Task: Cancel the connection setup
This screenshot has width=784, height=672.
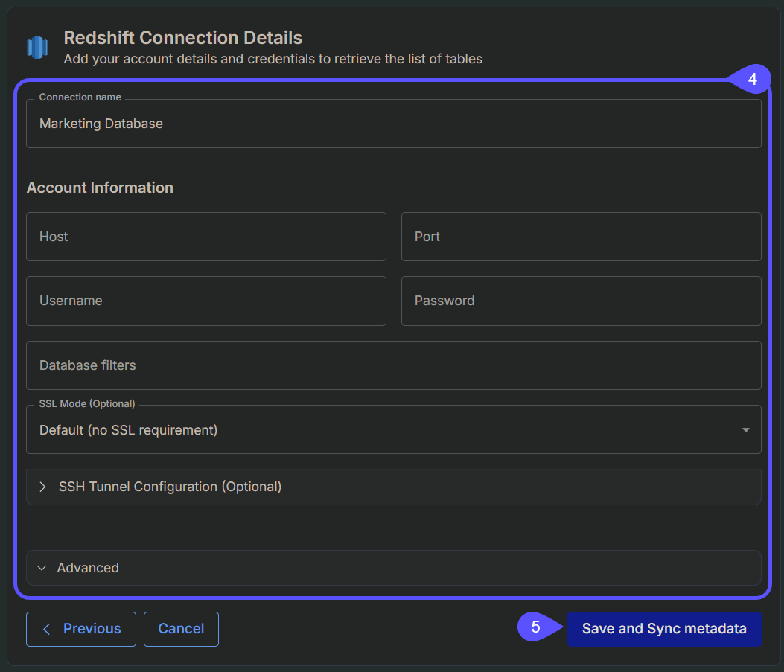Action: click(181, 629)
